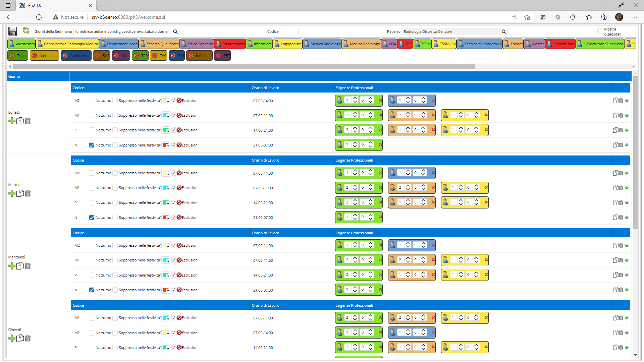
Task: Select the Triage target chip
Action: tap(18, 56)
